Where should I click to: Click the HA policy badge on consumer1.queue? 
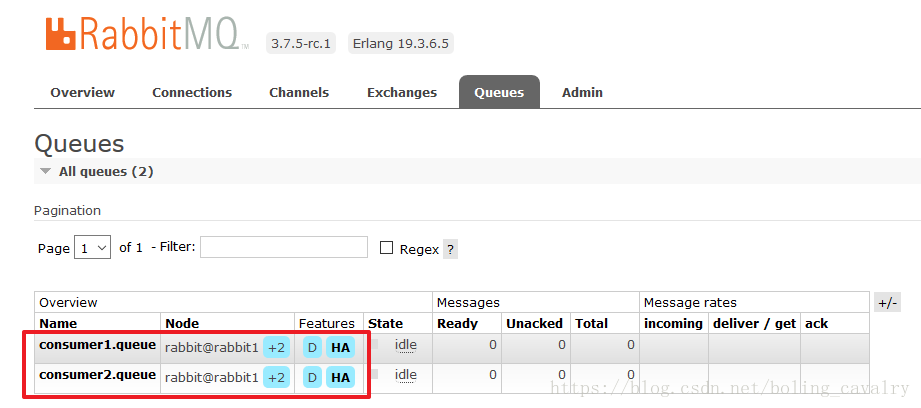coord(341,348)
